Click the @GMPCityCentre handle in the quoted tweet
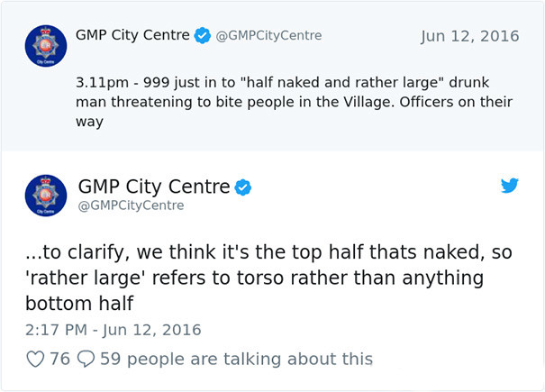The width and height of the screenshot is (545, 392). pos(268,36)
